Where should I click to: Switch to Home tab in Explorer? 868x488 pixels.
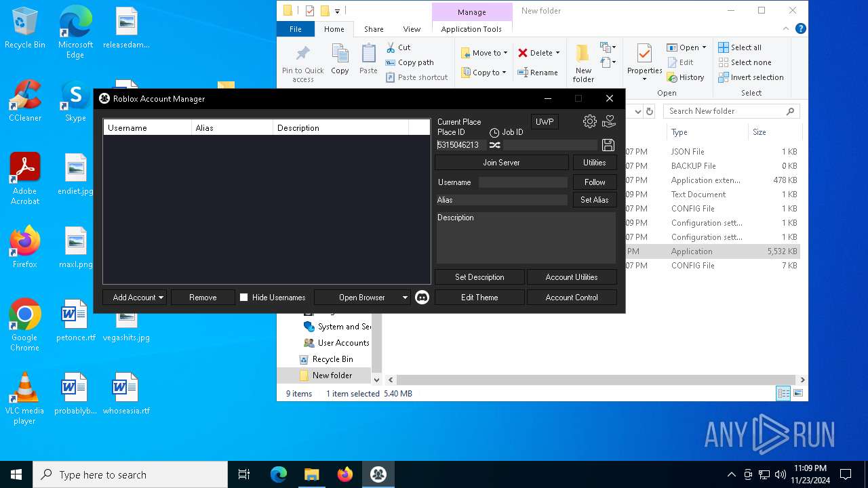334,29
